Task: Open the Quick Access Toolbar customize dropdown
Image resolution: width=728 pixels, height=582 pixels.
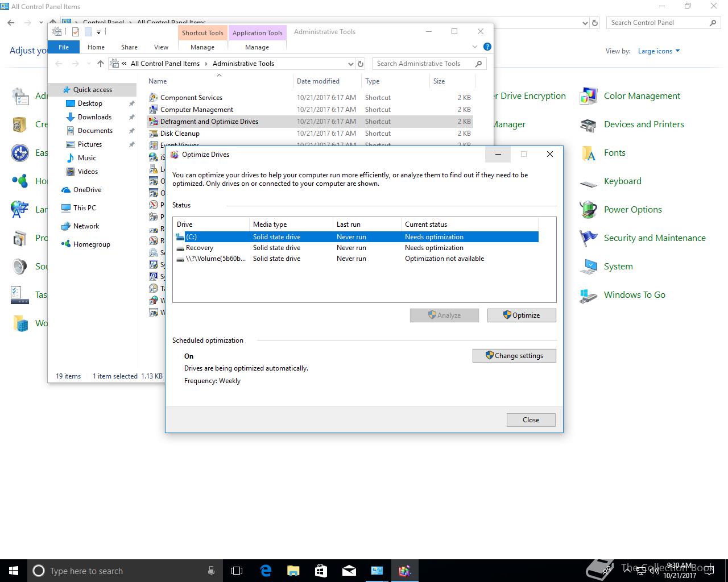Action: click(98, 32)
